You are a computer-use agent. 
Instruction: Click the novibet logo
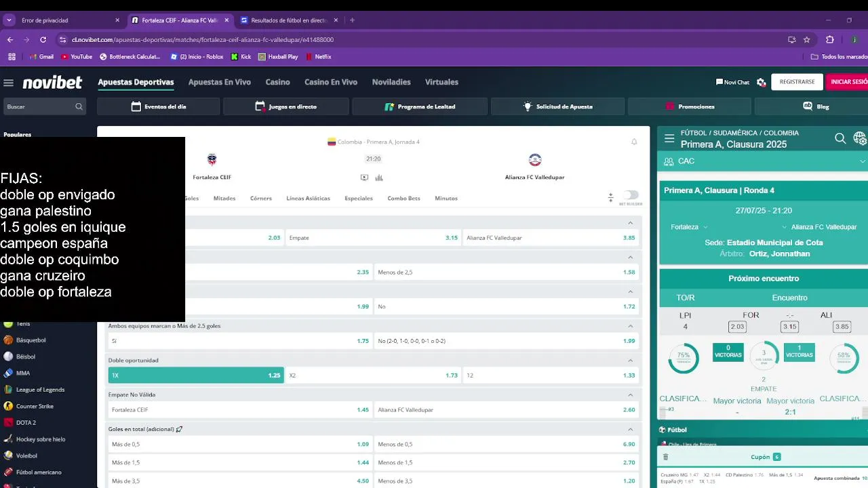pyautogui.click(x=52, y=83)
